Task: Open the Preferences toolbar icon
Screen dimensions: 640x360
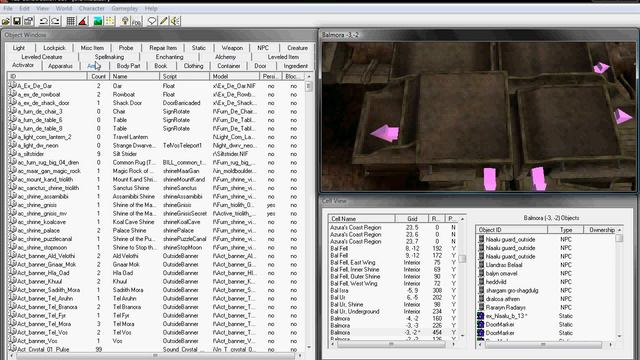Action: pos(28,21)
